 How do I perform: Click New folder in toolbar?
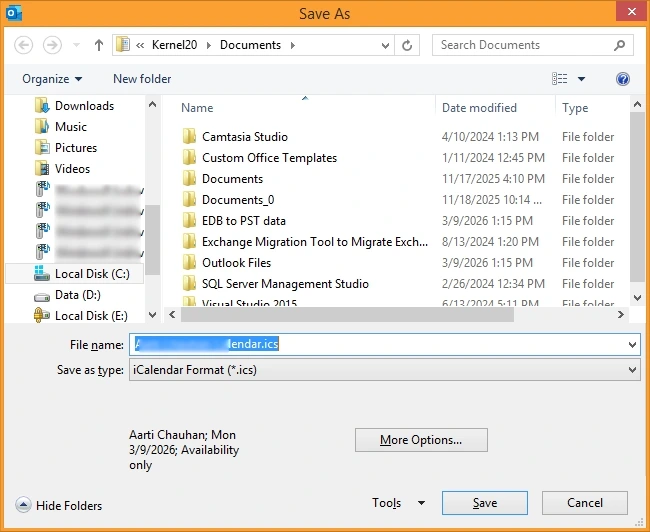(142, 79)
